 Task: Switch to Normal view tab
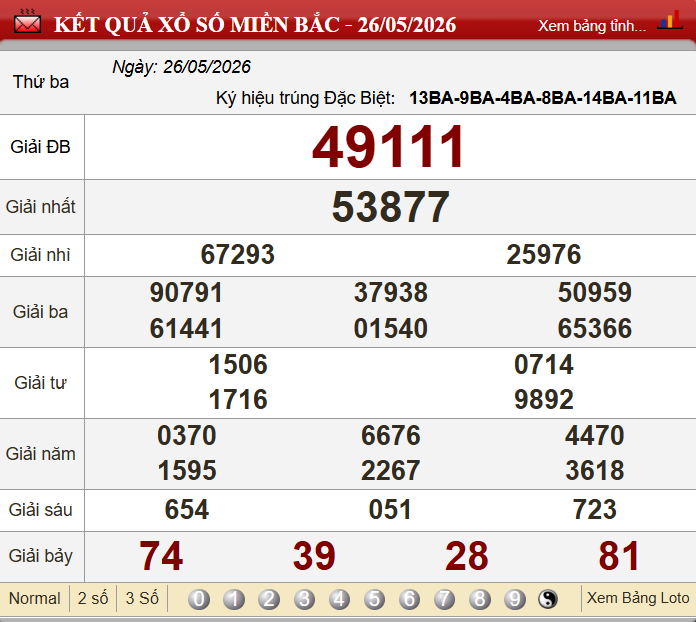(x=35, y=598)
